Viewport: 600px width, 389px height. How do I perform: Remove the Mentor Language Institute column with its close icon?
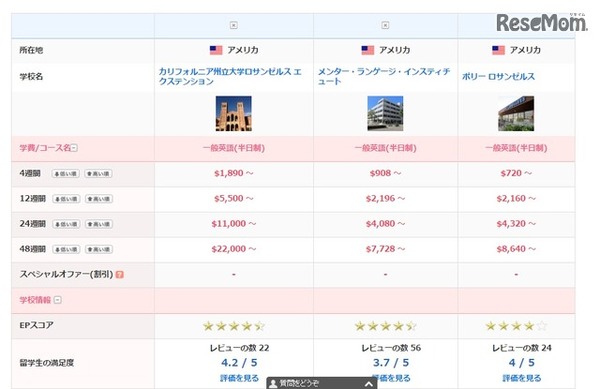click(385, 25)
